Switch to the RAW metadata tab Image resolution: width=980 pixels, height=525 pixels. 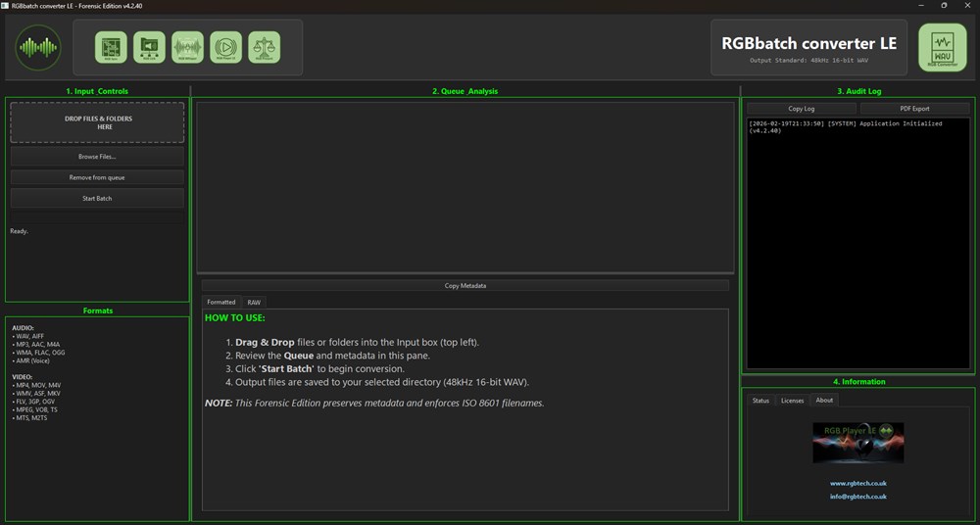[254, 302]
